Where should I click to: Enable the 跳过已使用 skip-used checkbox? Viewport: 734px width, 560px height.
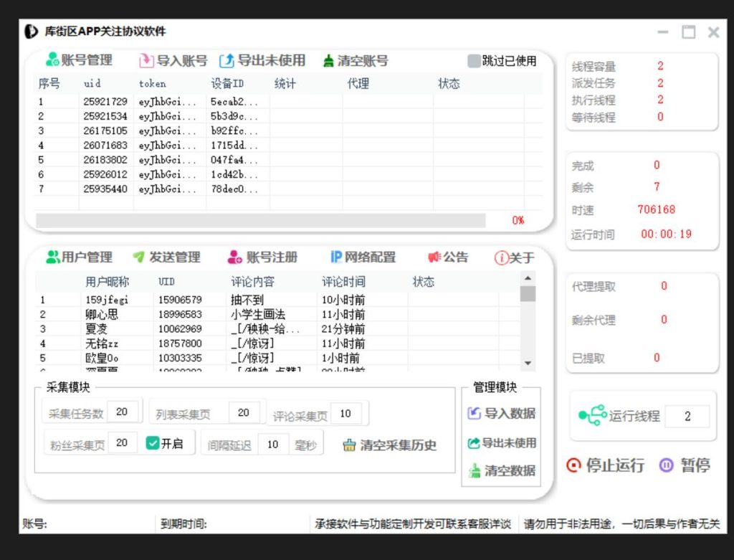click(x=472, y=60)
